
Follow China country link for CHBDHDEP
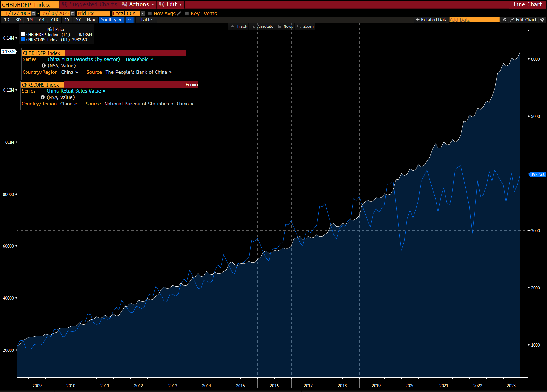click(70, 72)
